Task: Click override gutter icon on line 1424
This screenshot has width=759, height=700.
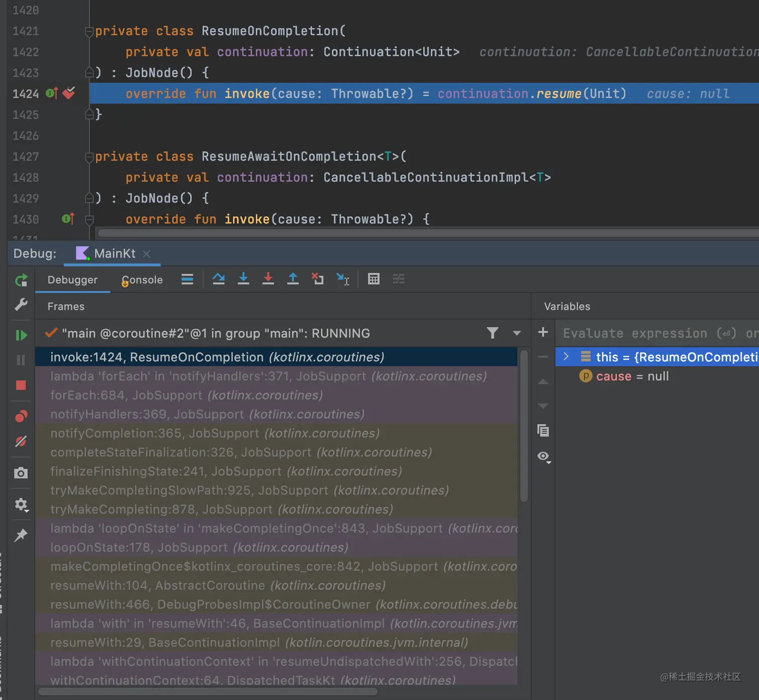Action: (x=52, y=93)
